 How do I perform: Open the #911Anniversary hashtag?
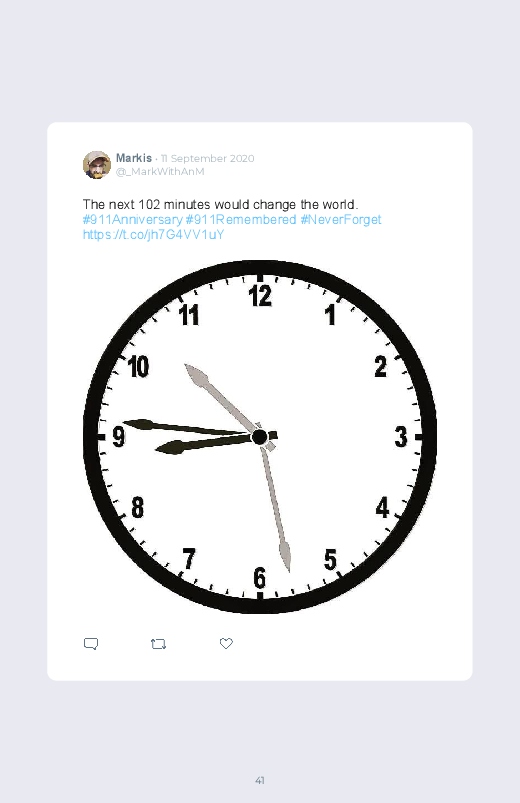pos(133,220)
